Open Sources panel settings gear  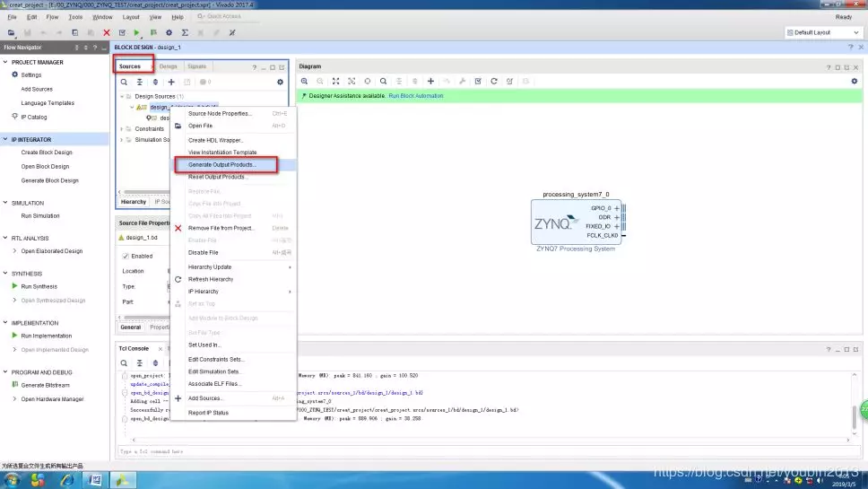tap(280, 82)
